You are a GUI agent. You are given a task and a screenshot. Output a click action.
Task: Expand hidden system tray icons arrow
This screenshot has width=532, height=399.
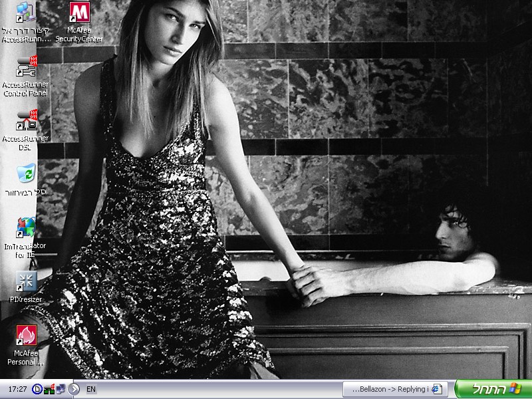click(74, 389)
